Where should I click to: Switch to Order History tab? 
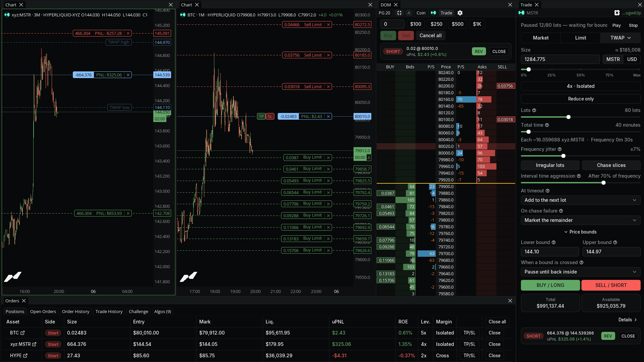click(75, 312)
